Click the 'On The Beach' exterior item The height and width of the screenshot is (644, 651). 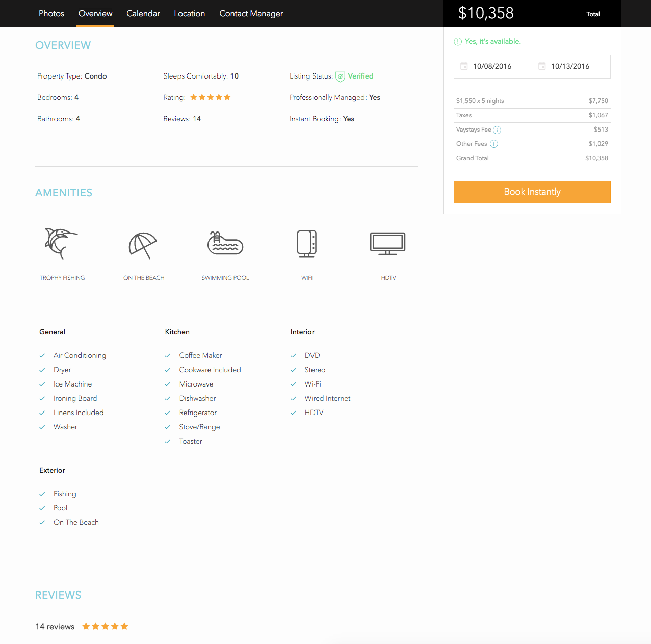[76, 522]
